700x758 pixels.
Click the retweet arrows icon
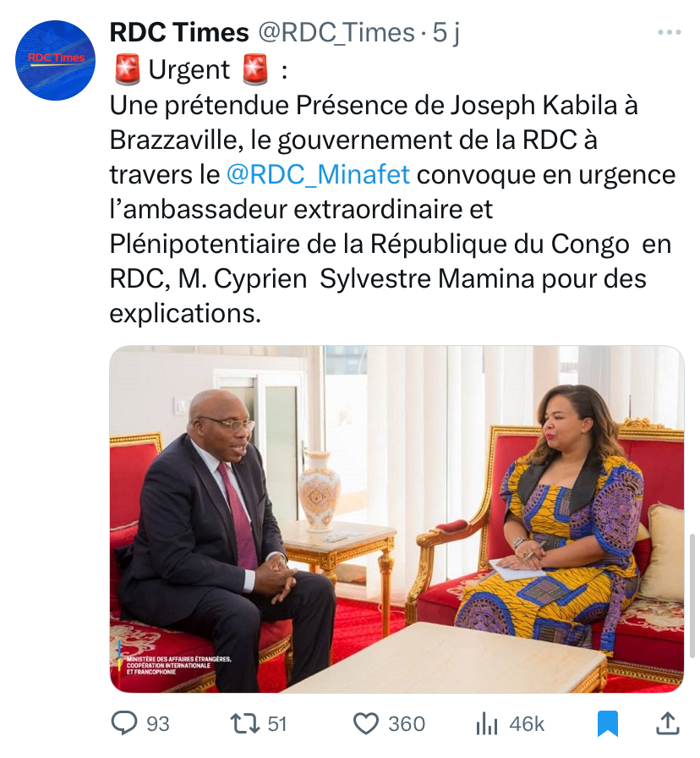click(244, 722)
